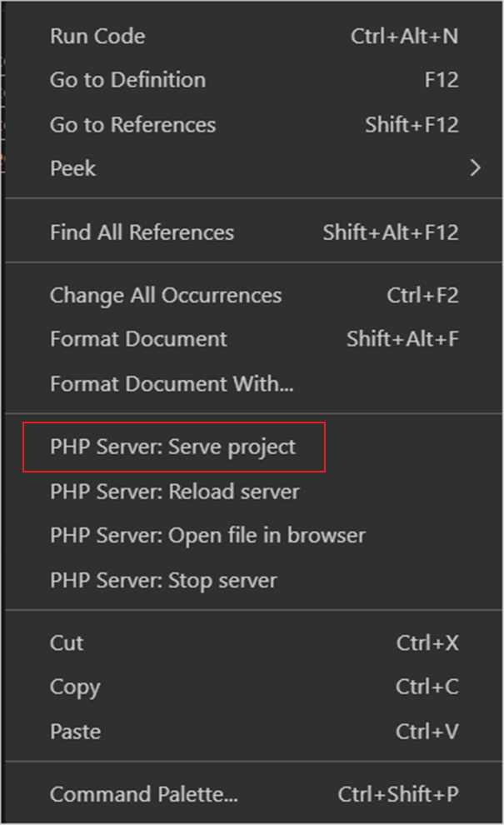Select Go to Definition
Image resolution: width=504 pixels, height=825 pixels.
point(127,80)
